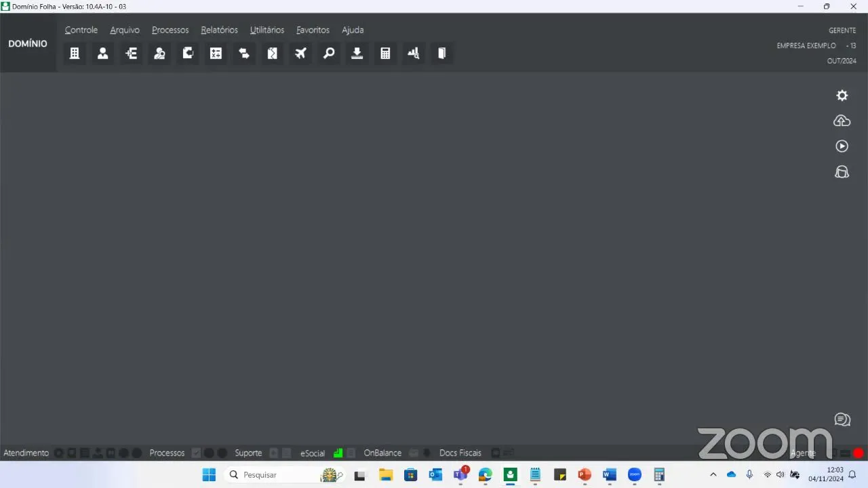Image resolution: width=868 pixels, height=488 pixels.
Task: Open the Utilitários menu
Action: tap(267, 30)
